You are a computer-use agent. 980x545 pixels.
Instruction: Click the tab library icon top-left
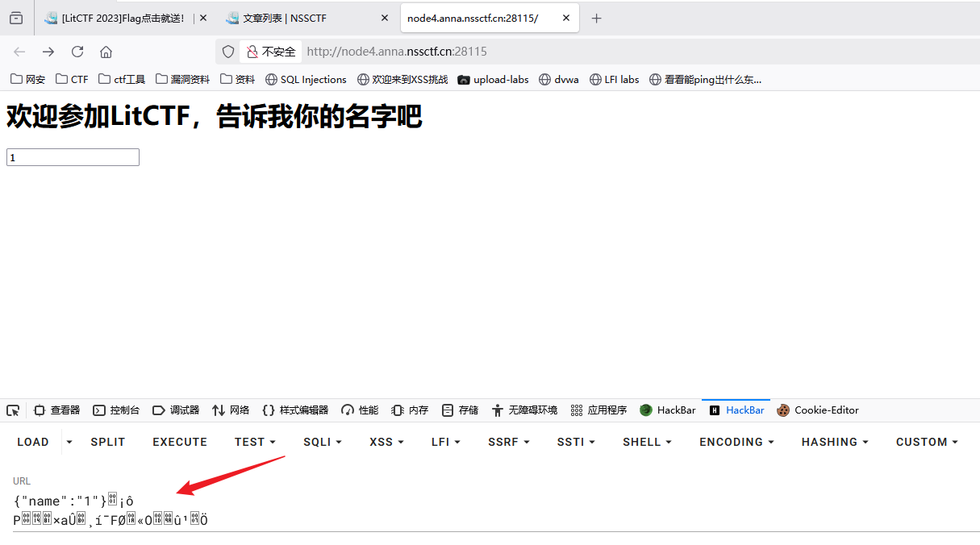(x=15, y=17)
